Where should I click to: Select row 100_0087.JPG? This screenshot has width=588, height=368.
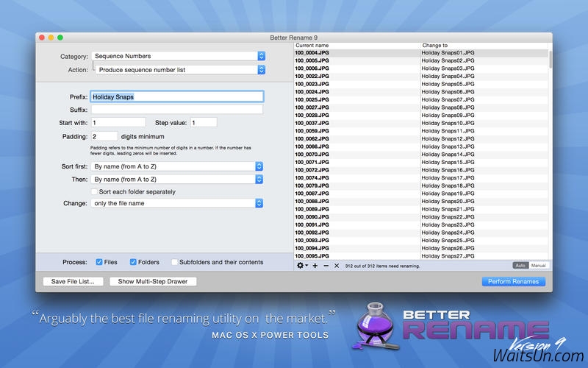(420, 194)
